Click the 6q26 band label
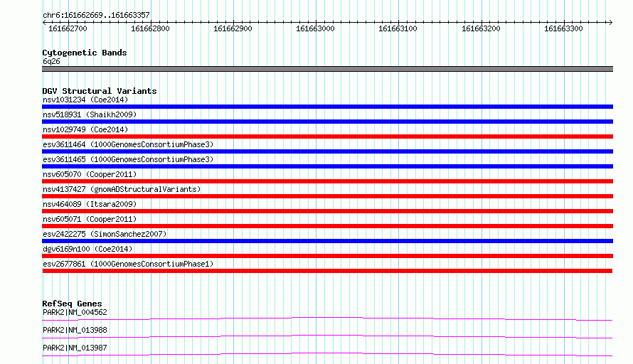 (51, 61)
